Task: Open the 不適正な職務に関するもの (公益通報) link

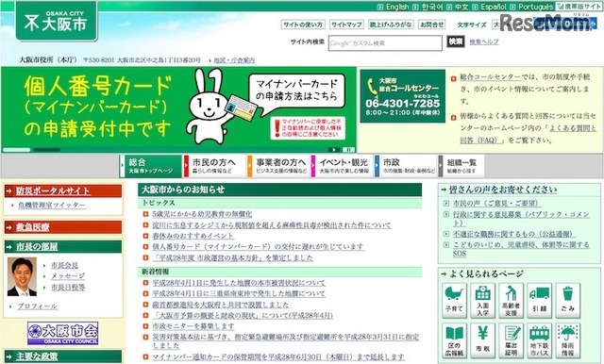Action: point(513,234)
